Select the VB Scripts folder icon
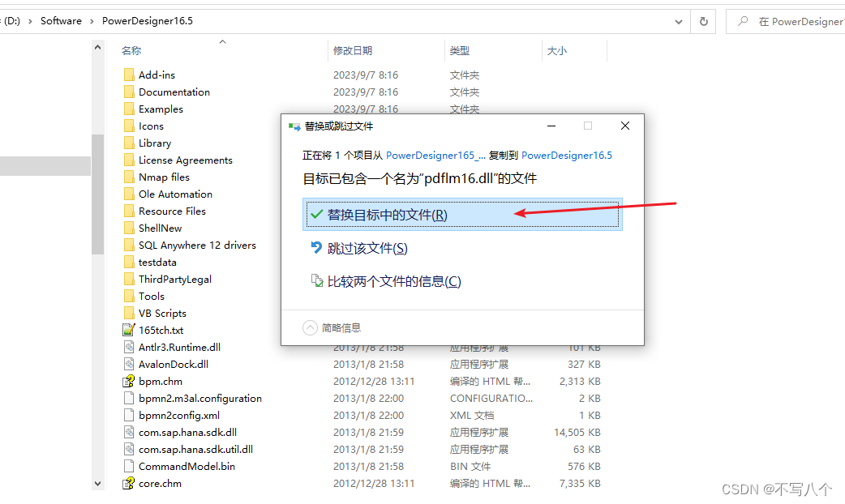Image resolution: width=845 pixels, height=504 pixels. tap(129, 314)
